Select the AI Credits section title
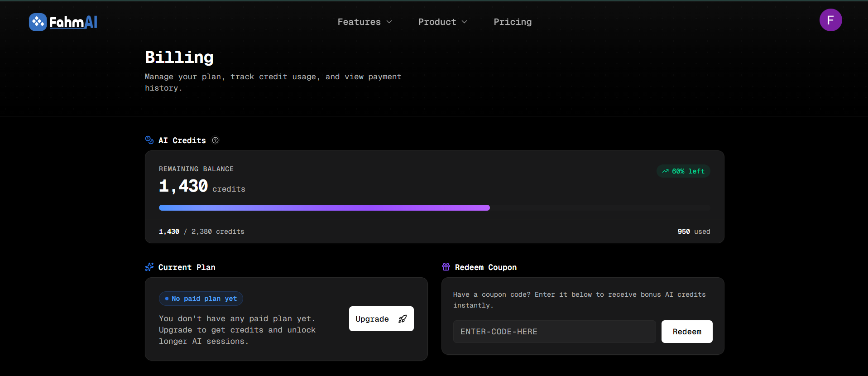 tap(182, 140)
